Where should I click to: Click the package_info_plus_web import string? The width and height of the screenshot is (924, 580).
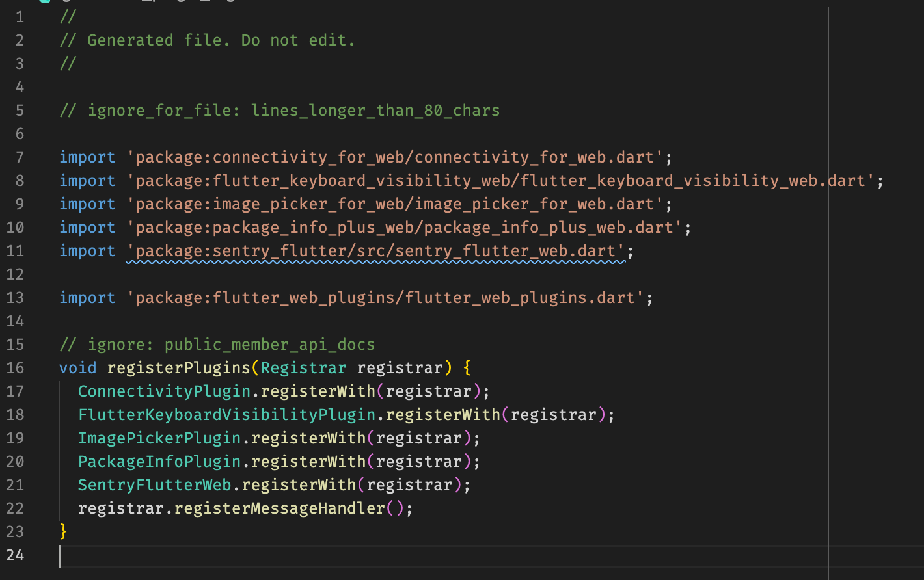tap(405, 228)
